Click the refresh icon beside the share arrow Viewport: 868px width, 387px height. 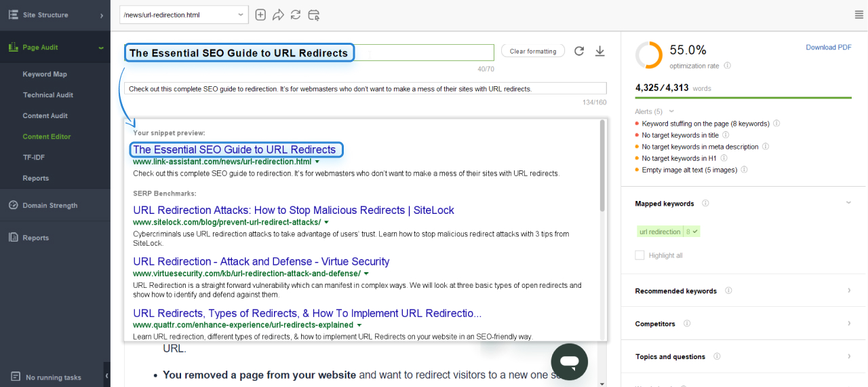[x=296, y=15]
